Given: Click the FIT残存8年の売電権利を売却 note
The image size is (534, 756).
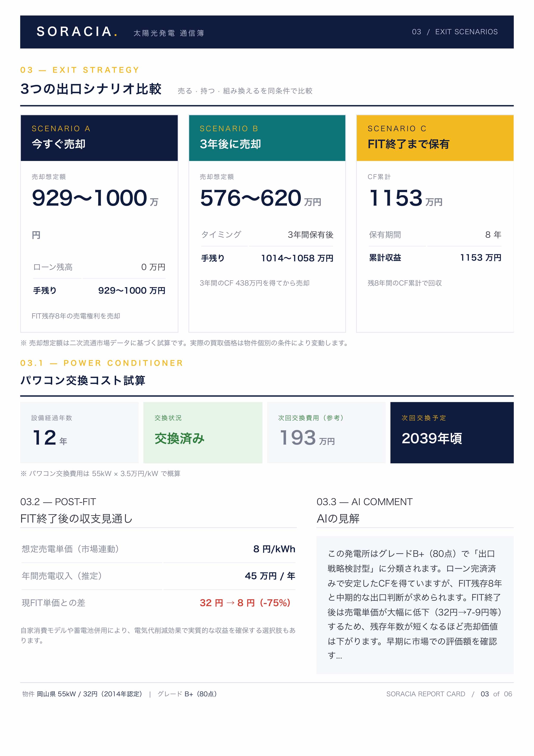Looking at the screenshot, I should [x=76, y=316].
